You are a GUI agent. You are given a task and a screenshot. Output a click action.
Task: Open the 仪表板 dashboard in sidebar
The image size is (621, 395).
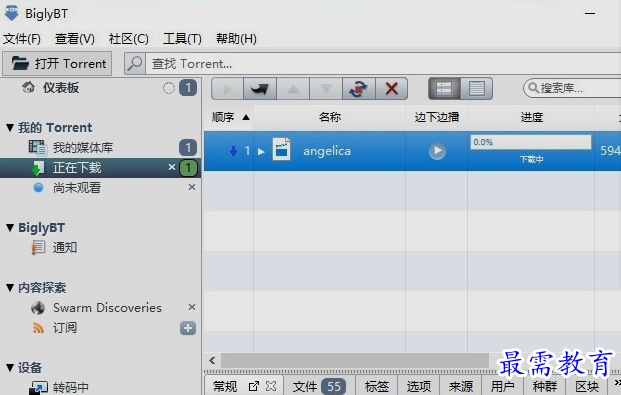[61, 88]
